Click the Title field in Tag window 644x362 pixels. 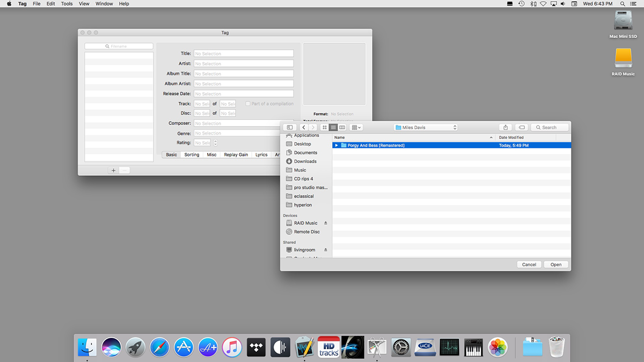244,54
